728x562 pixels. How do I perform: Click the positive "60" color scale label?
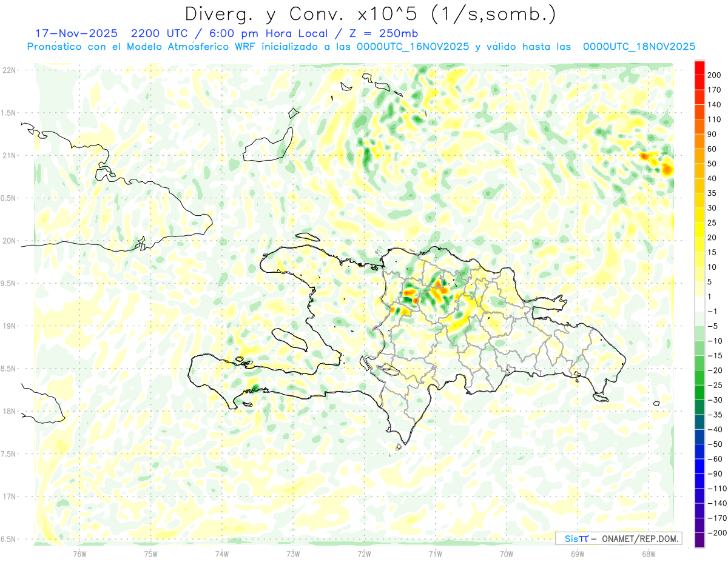pyautogui.click(x=713, y=149)
